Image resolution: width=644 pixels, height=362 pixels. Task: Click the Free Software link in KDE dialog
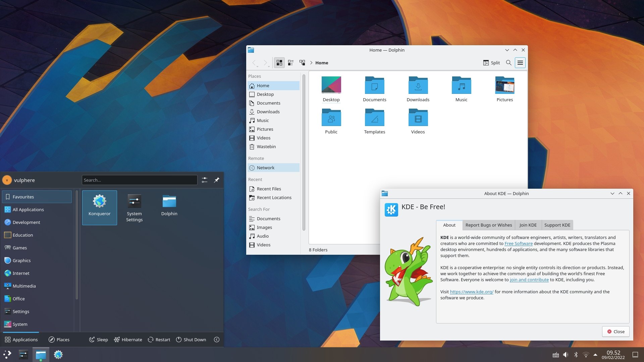coord(518,243)
